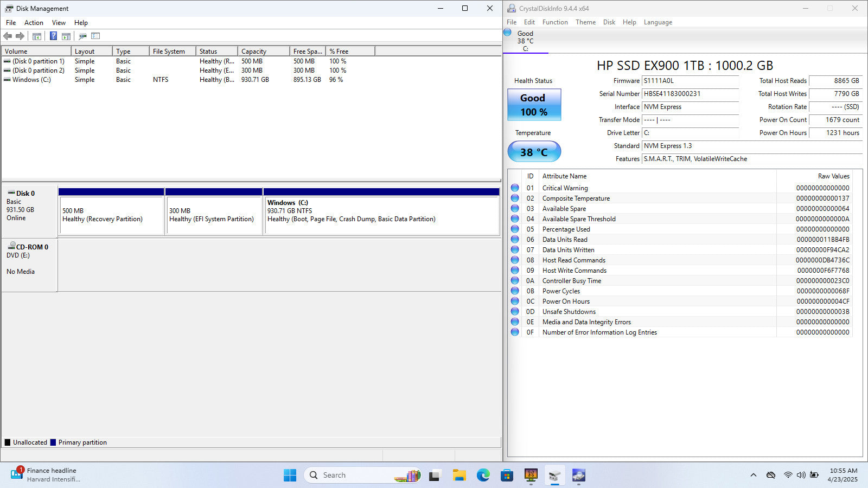Viewport: 868px width, 488px height.
Task: Click the Disk Management title bar icon
Action: click(9, 8)
